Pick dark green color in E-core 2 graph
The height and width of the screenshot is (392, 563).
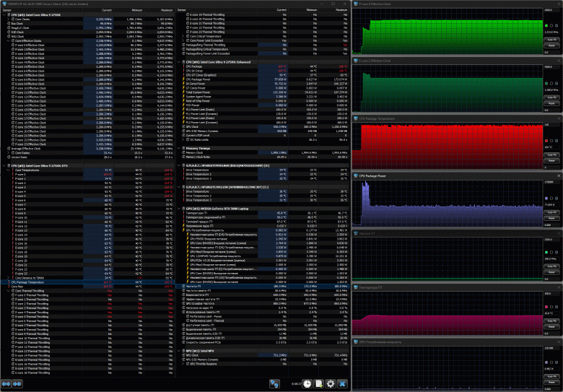(546, 83)
